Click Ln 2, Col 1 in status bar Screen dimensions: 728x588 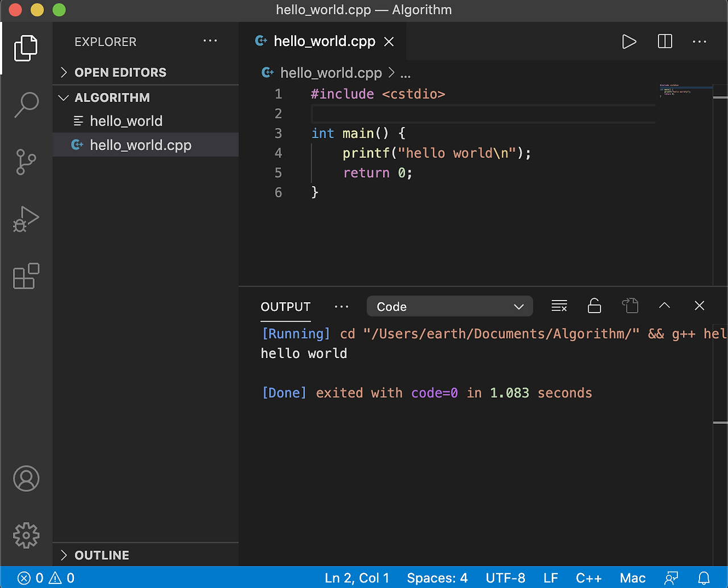pos(357,578)
